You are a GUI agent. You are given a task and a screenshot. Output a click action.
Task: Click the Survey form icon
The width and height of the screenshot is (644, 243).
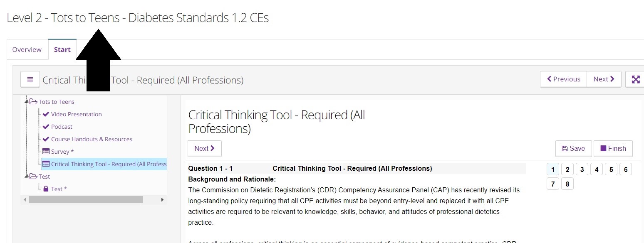[x=46, y=152]
